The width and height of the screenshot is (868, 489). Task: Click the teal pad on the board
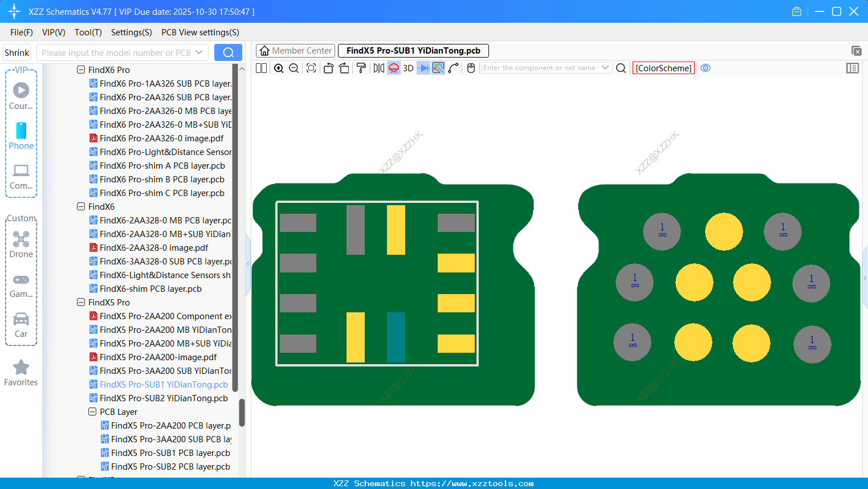(x=396, y=337)
